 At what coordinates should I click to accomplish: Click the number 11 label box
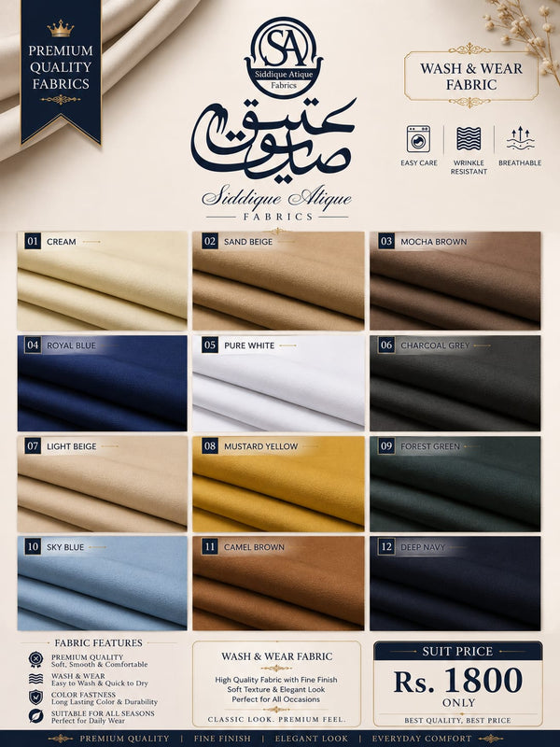[x=209, y=546]
